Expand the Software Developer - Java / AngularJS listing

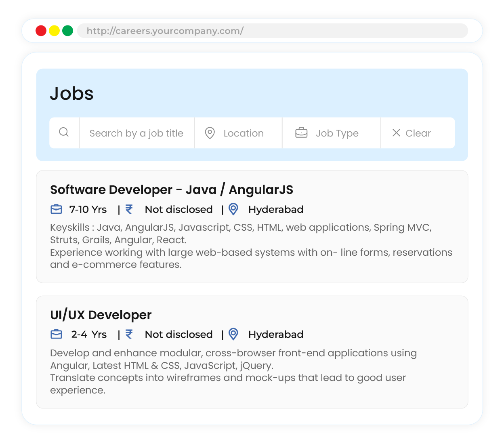pos(172,189)
